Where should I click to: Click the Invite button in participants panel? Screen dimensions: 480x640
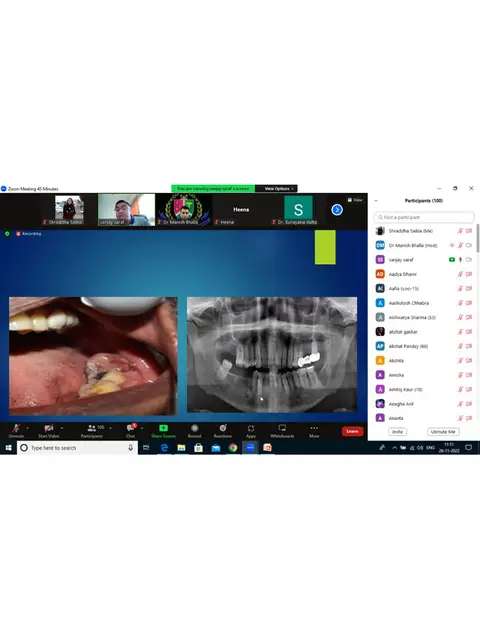(x=397, y=431)
